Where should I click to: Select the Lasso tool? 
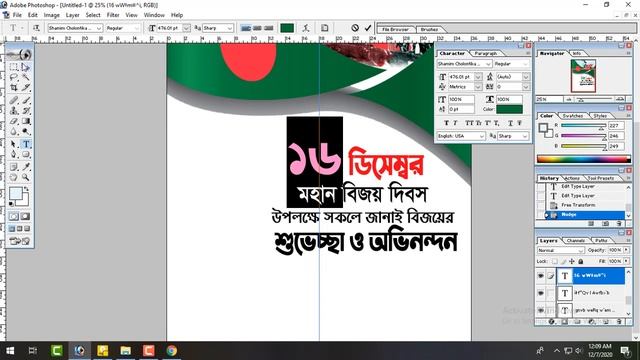[x=13, y=77]
